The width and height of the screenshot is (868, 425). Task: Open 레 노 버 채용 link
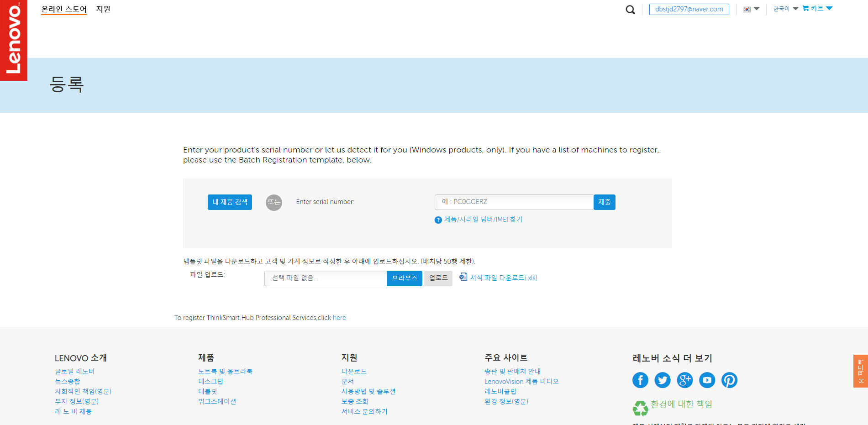pyautogui.click(x=74, y=412)
